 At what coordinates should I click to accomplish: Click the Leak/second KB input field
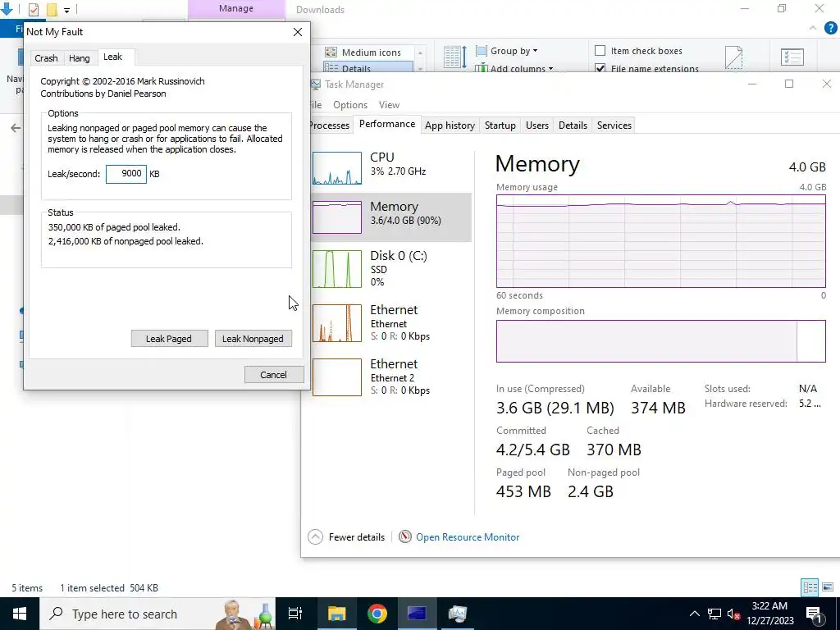[126, 174]
